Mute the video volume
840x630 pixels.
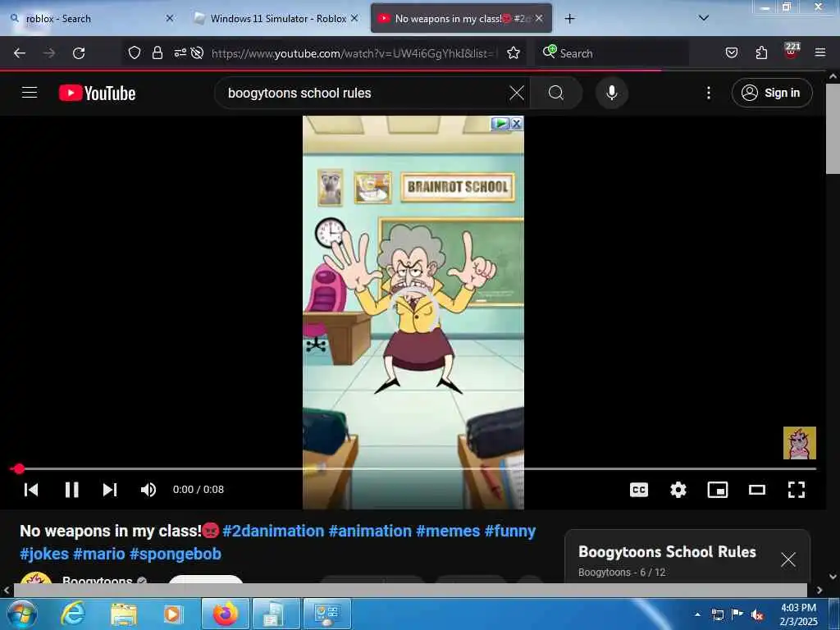(148, 489)
